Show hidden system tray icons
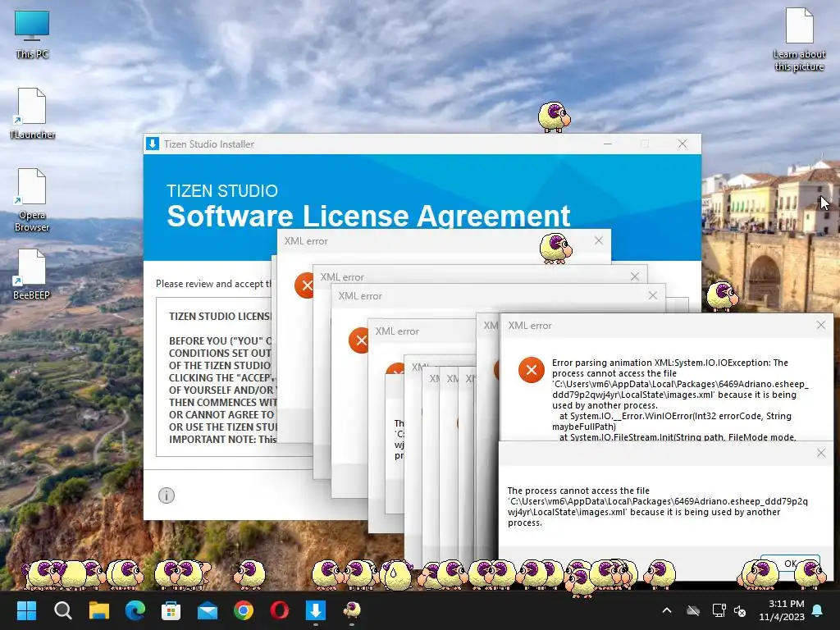 [x=667, y=610]
